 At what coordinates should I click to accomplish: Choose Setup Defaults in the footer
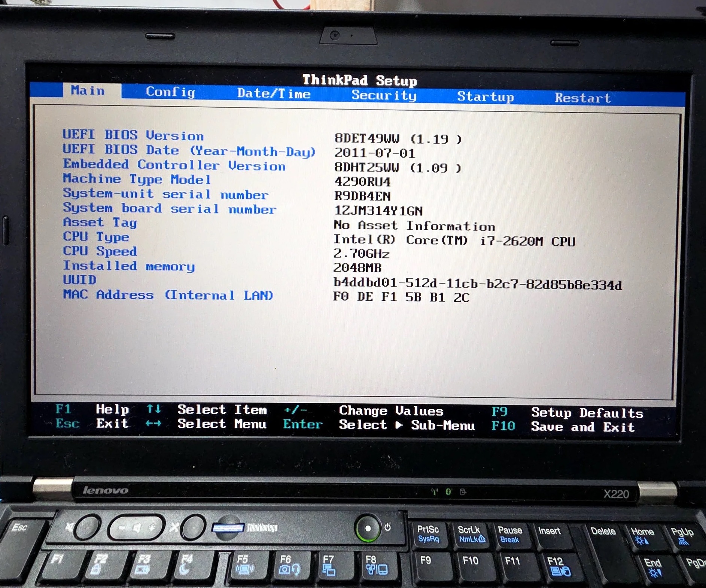tap(587, 413)
